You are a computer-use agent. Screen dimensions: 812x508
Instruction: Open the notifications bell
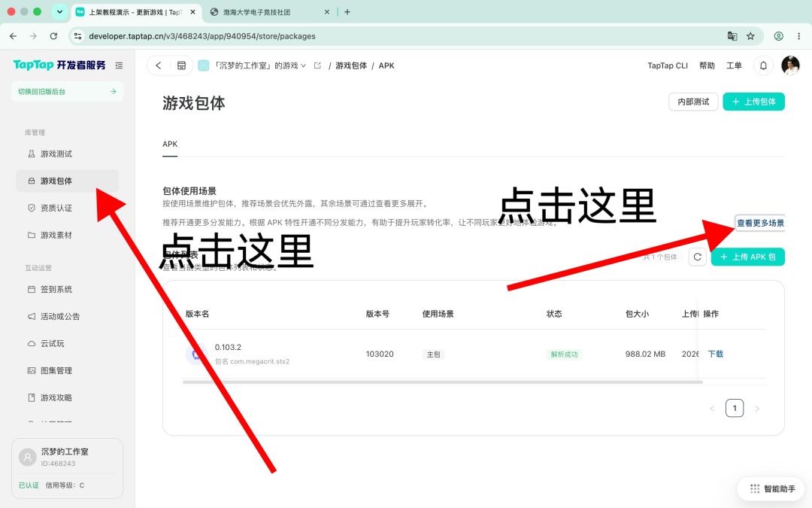pyautogui.click(x=763, y=65)
